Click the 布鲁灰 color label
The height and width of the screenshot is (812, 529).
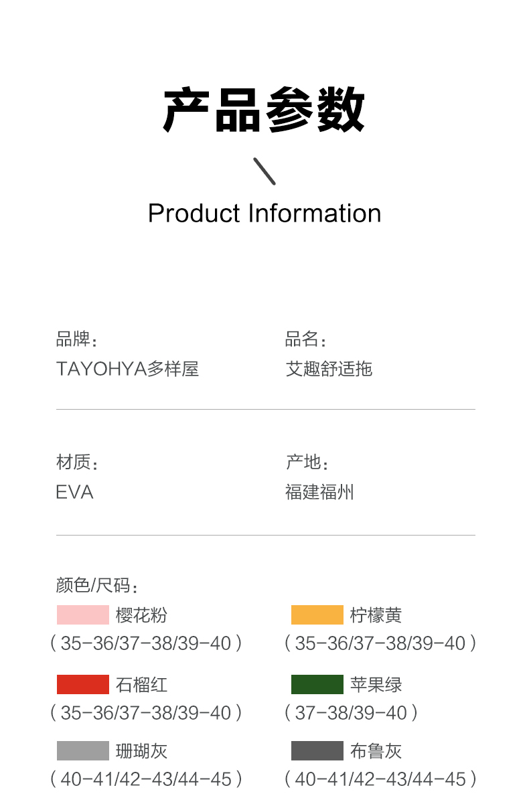[376, 750]
